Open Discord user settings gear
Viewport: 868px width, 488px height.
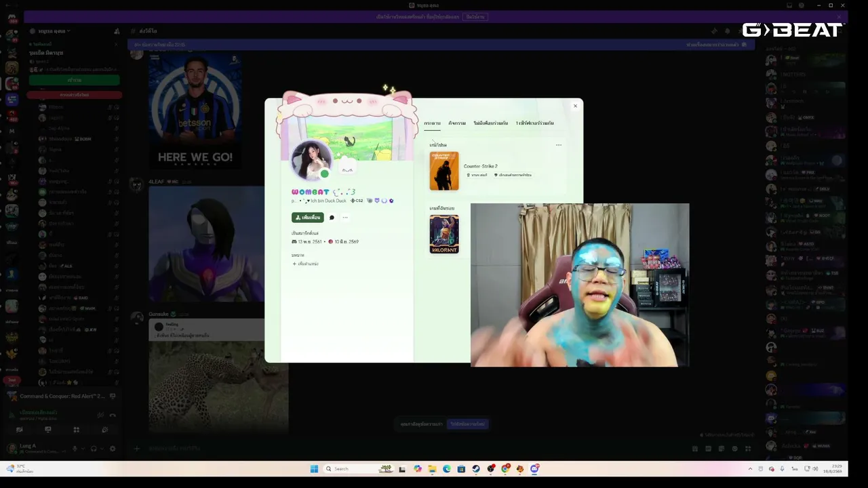point(113,449)
